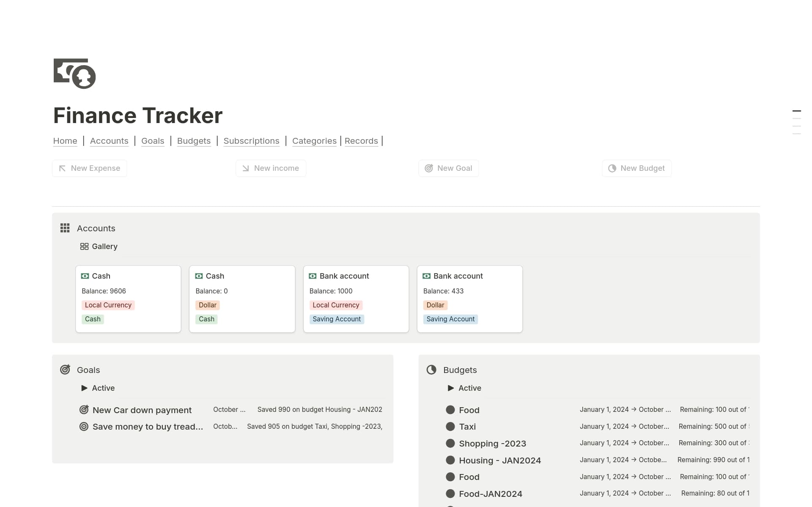Click the Save money to buy tread... goal icon
Image resolution: width=812 pixels, height=507 pixels.
click(x=84, y=427)
